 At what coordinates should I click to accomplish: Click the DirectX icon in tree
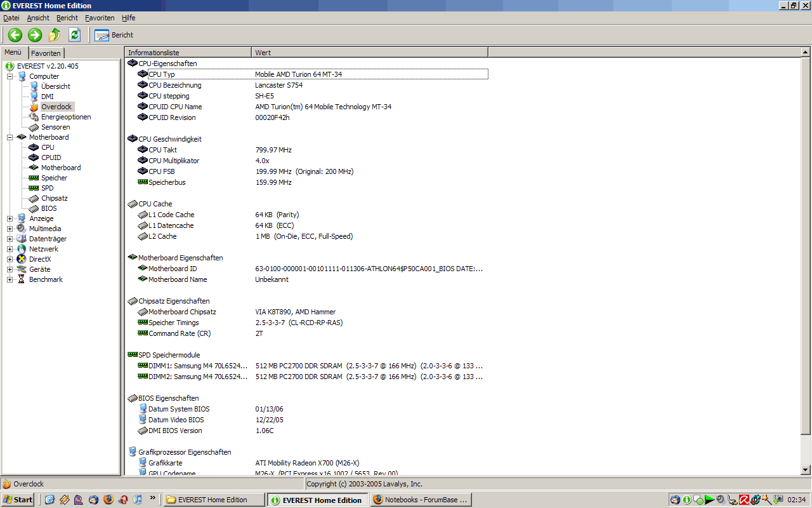click(22, 259)
